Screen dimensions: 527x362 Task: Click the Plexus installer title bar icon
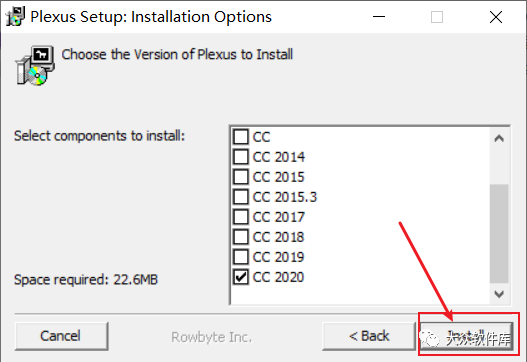point(15,16)
